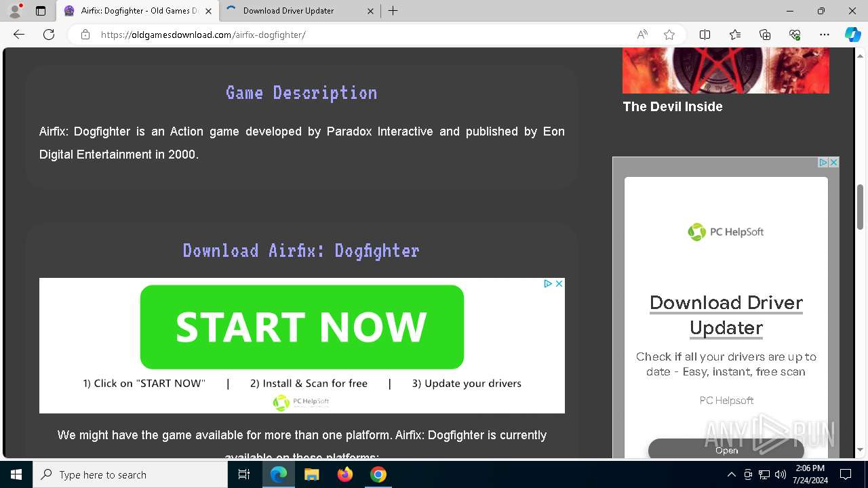
Task: Click the page vertical scrollbar thumb
Action: 861,207
